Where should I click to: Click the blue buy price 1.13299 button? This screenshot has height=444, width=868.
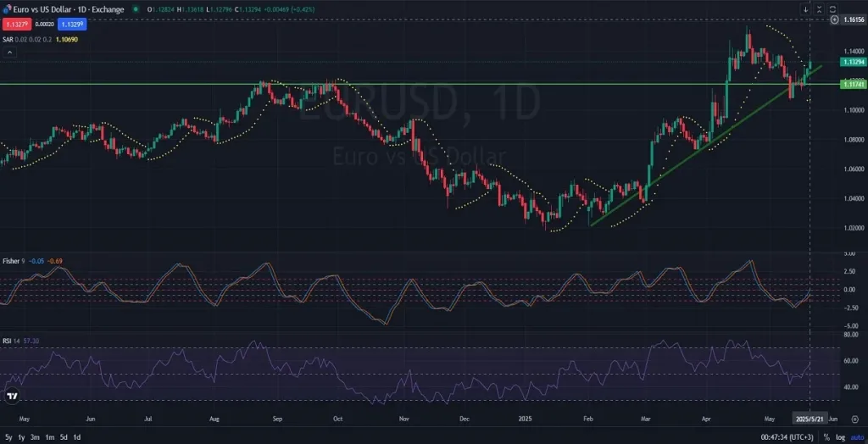(x=73, y=24)
